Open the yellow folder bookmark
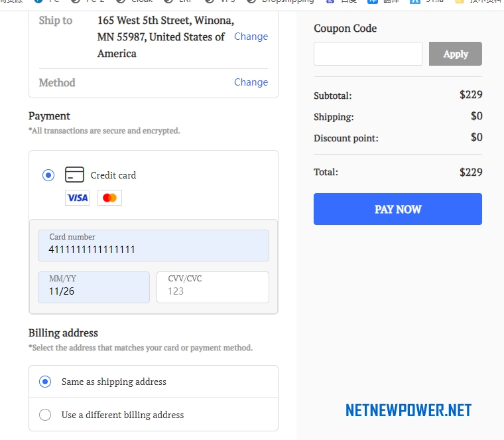 479,1
